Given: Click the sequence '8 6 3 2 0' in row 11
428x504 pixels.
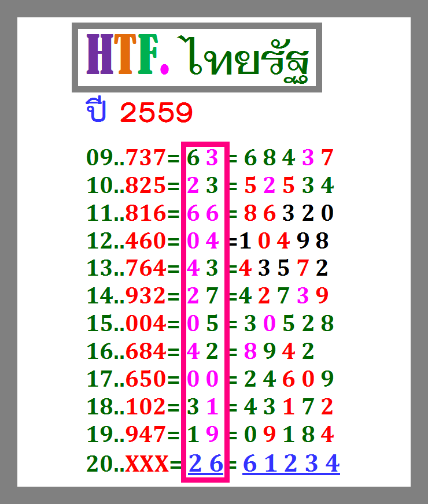Looking at the screenshot, I should (289, 213).
